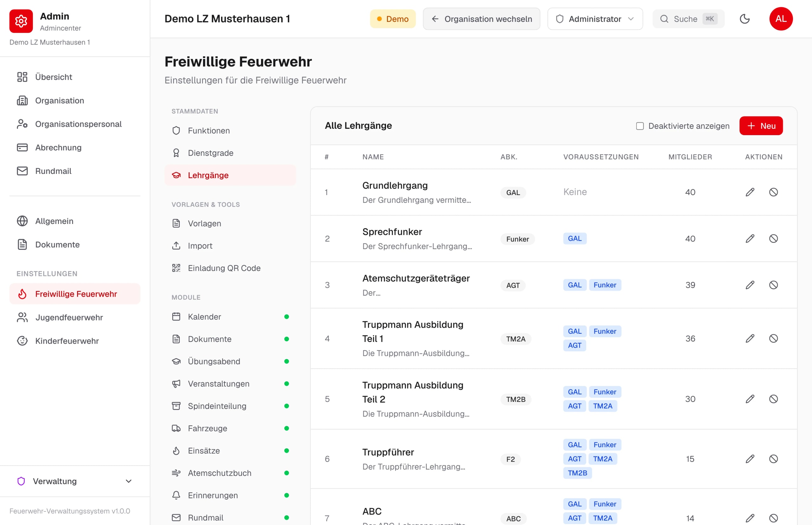This screenshot has height=525, width=812.
Task: Click the Einladung QR Code icon
Action: click(176, 268)
